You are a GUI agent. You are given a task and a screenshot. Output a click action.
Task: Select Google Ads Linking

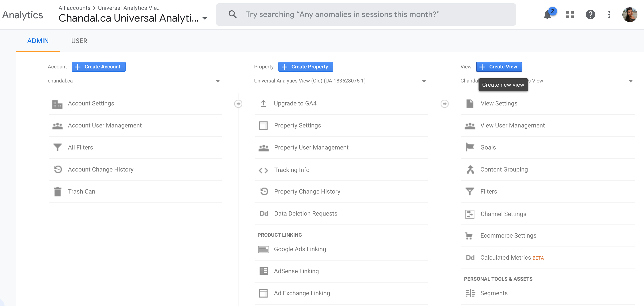(300, 249)
